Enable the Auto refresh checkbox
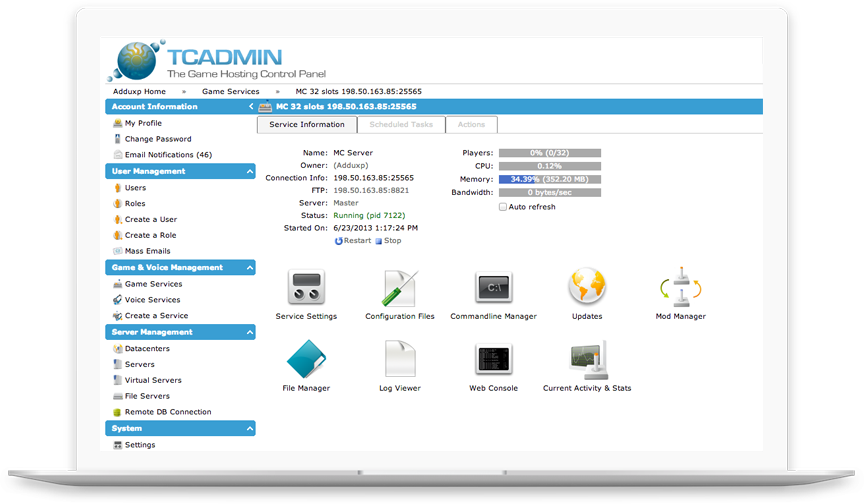Screen dimensions: 864x504 point(503,207)
